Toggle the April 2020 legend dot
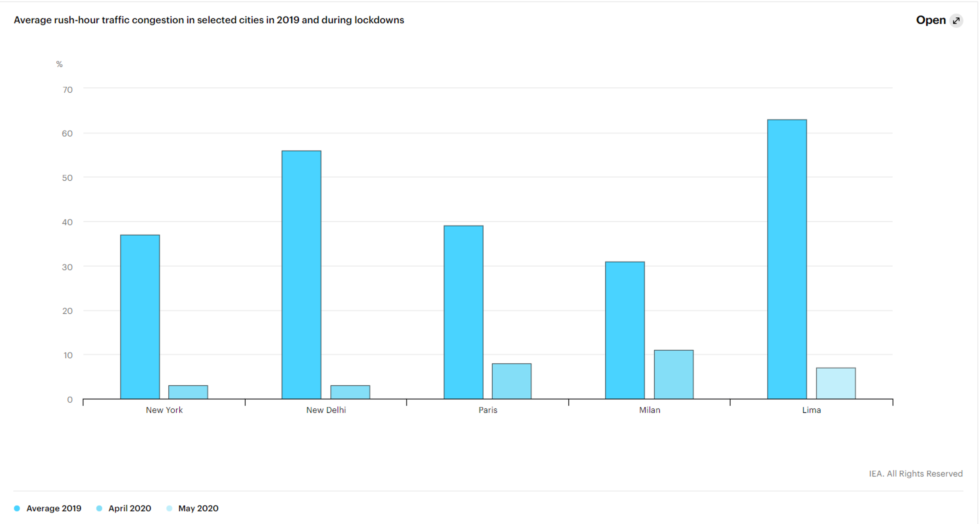The width and height of the screenshot is (980, 524). click(99, 508)
